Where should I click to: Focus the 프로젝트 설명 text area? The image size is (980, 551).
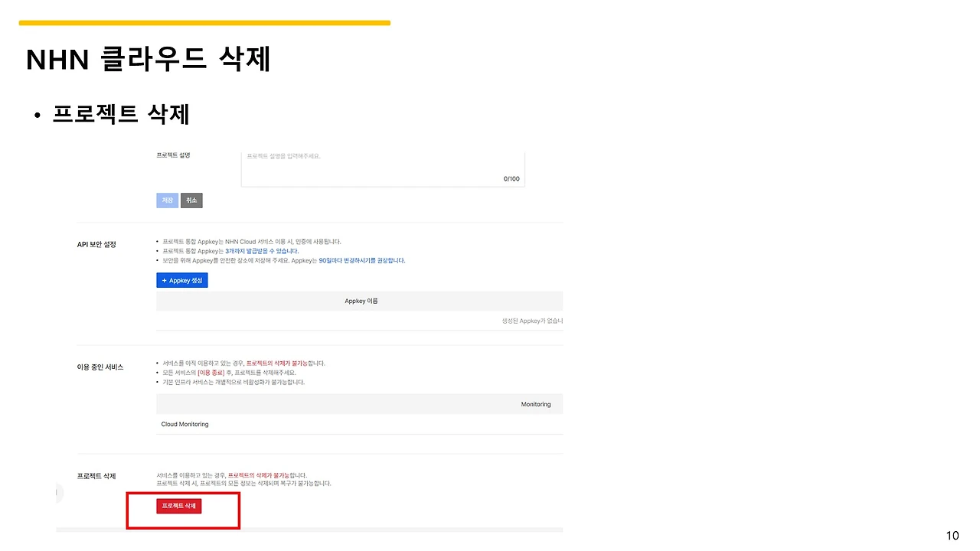pyautogui.click(x=383, y=168)
